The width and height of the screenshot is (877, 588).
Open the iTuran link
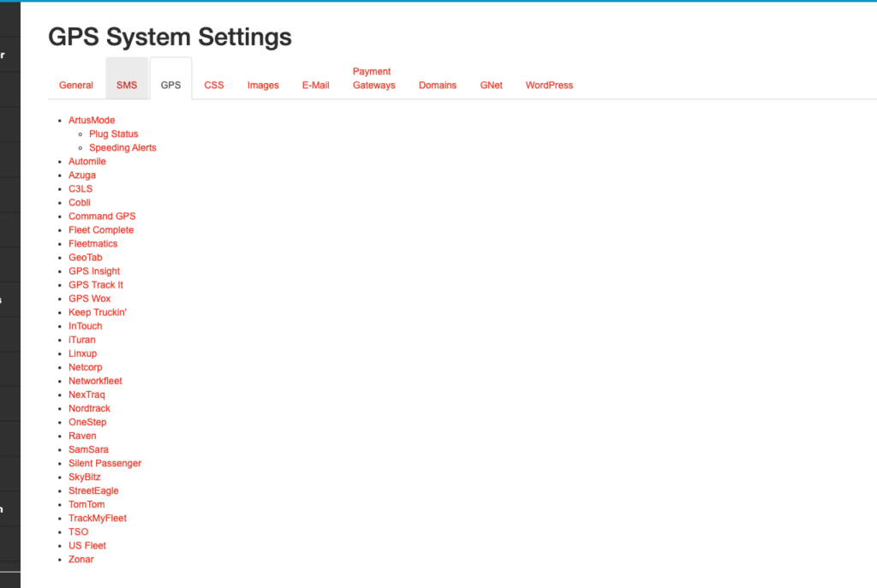(81, 340)
